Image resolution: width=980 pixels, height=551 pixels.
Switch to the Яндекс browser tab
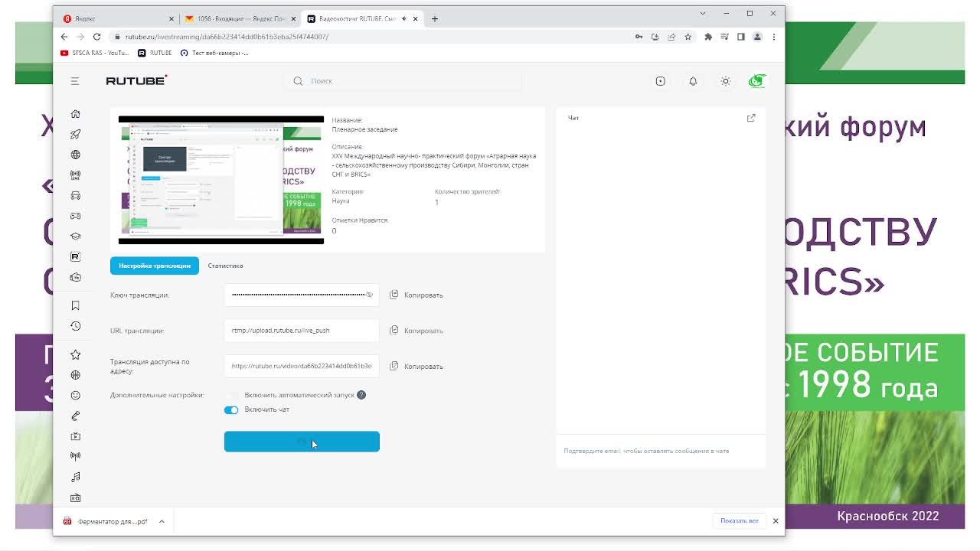coord(116,18)
